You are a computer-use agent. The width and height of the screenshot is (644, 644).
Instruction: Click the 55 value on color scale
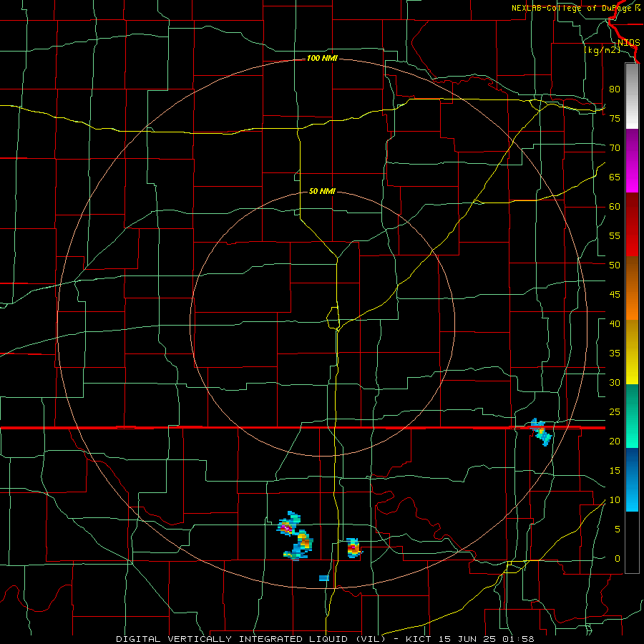coord(615,235)
